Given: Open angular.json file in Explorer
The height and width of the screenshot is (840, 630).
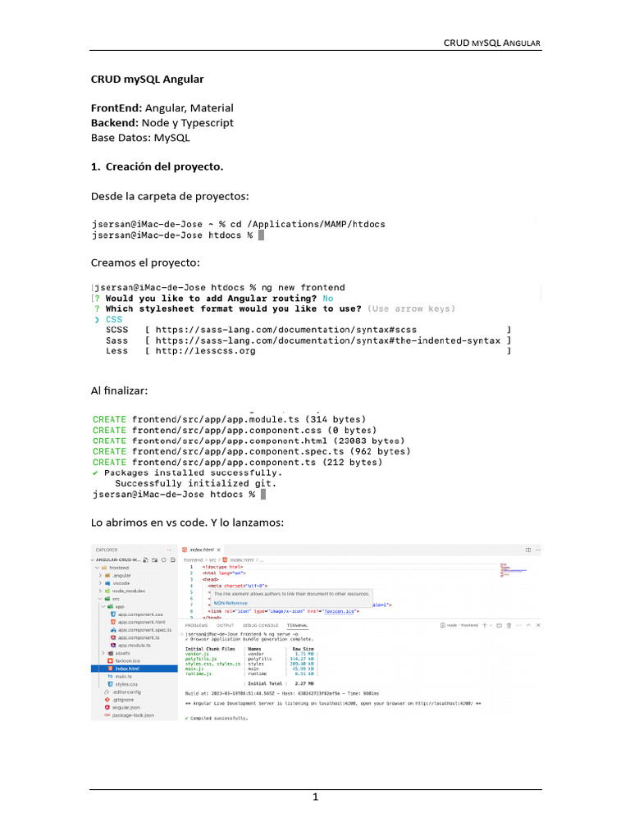Looking at the screenshot, I should (121, 708).
